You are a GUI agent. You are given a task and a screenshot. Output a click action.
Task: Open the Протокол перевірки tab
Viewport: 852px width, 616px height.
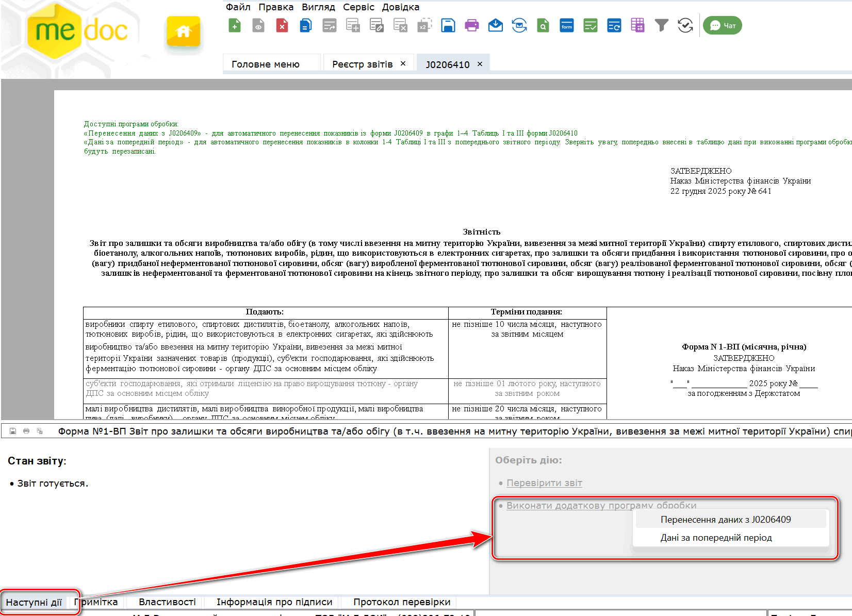pyautogui.click(x=402, y=602)
